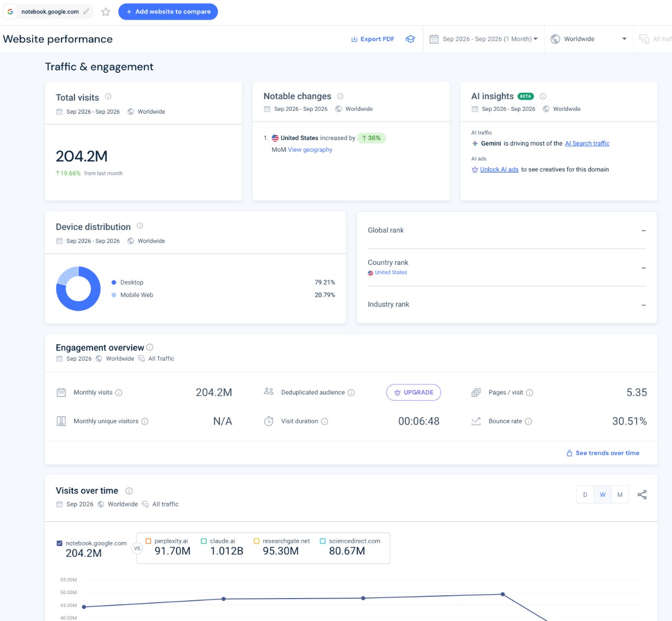Click the BETA badge next to AI insights
Image resolution: width=672 pixels, height=621 pixels.
click(x=525, y=96)
